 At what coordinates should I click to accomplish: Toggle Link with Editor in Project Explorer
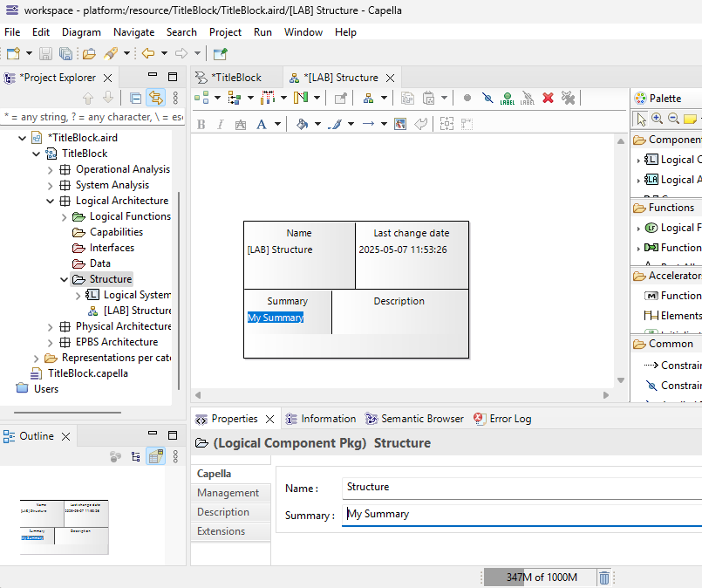click(156, 98)
